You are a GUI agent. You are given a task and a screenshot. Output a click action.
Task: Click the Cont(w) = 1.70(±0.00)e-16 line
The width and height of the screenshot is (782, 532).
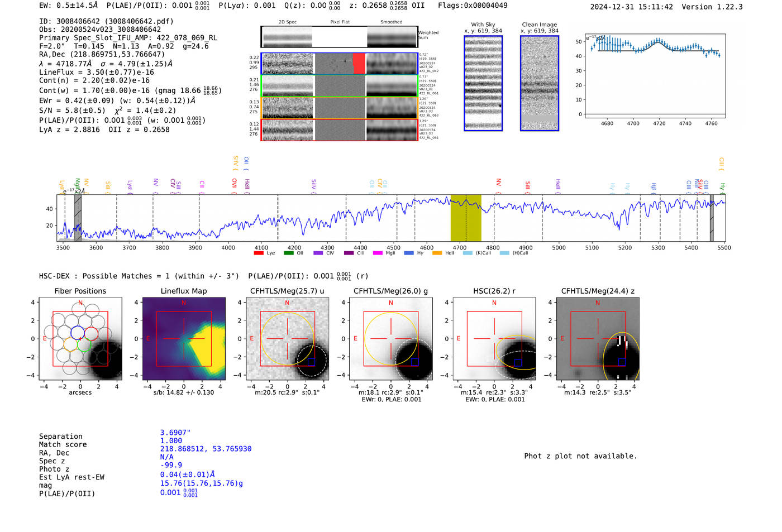[130, 90]
